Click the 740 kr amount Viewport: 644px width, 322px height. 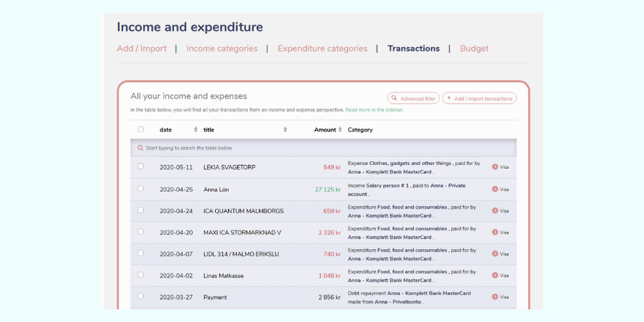(x=332, y=254)
